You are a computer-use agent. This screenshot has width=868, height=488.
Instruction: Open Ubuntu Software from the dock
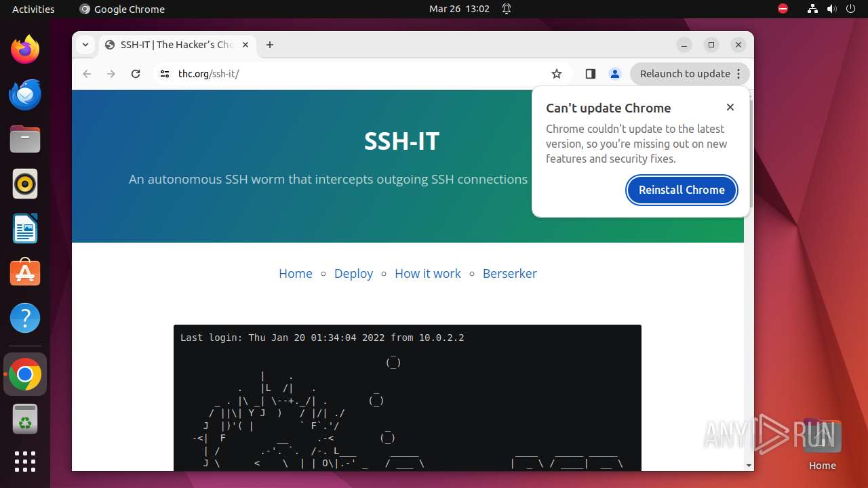25,273
